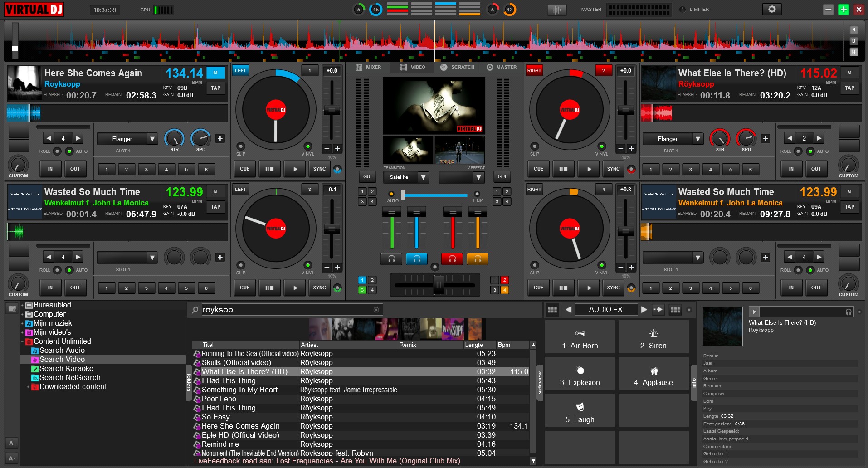Pause deck 2 What Else Is There
Image resolution: width=868 pixels, height=468 pixels.
(x=563, y=169)
